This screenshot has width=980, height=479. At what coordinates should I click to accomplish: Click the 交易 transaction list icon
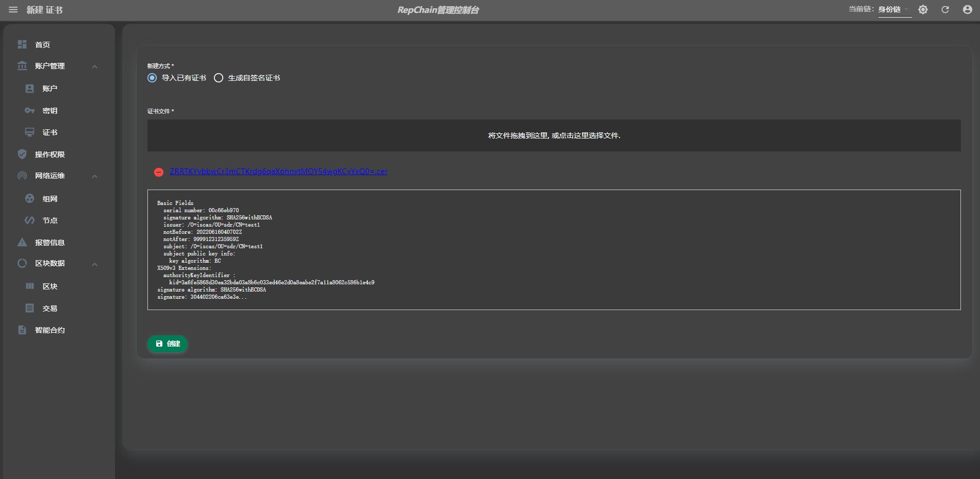click(30, 308)
